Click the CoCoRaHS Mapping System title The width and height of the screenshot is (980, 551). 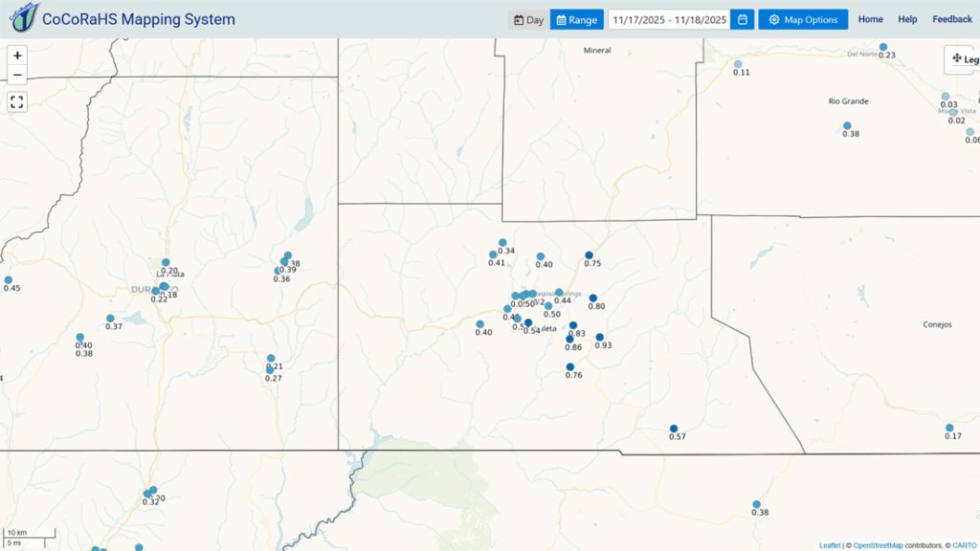139,19
